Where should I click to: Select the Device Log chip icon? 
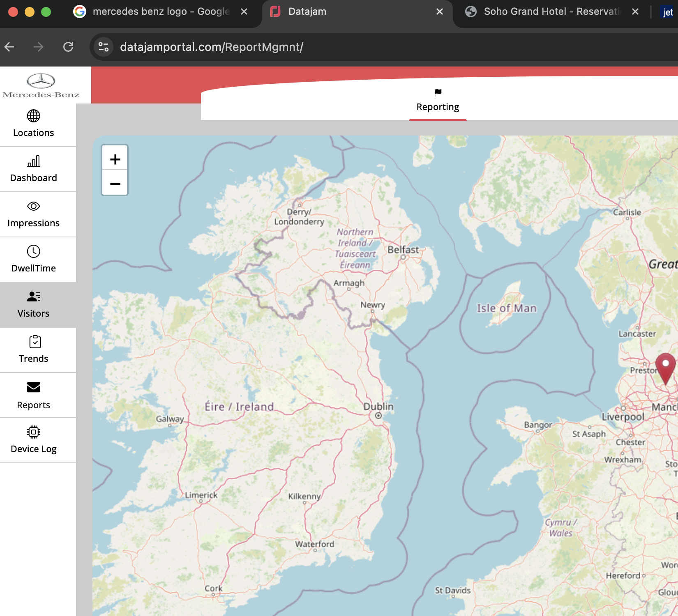[x=33, y=432]
